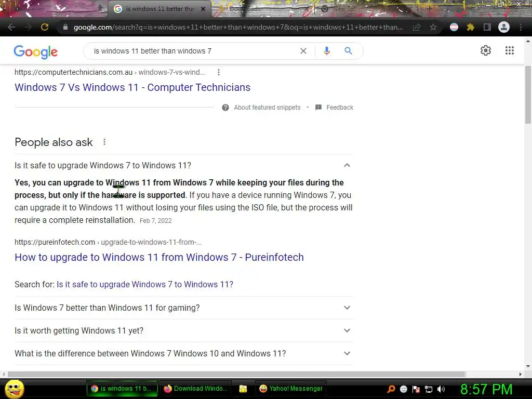Screen dimensions: 532x399
Task: Click the Feedback link
Action: 340,108
